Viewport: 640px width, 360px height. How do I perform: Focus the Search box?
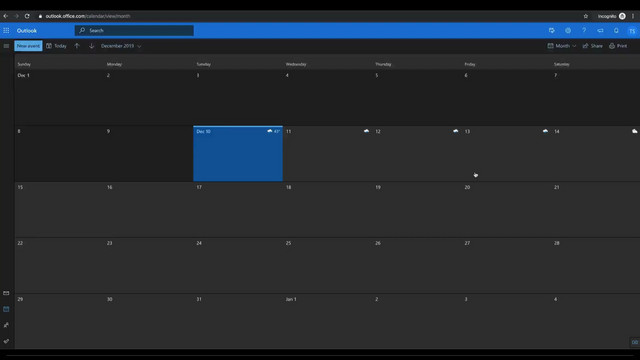pyautogui.click(x=134, y=31)
